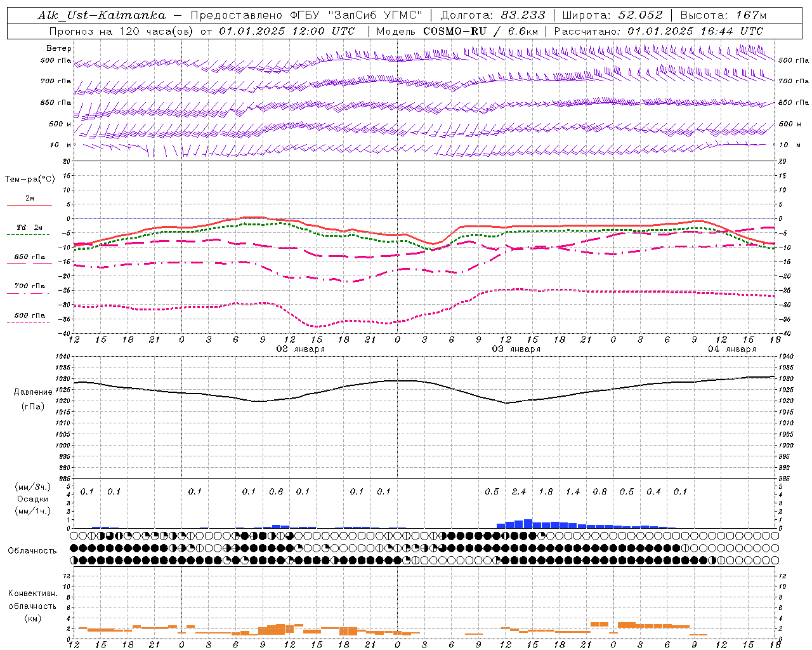Click the Ветер wind panel label
The width and height of the screenshot is (812, 650).
point(59,48)
